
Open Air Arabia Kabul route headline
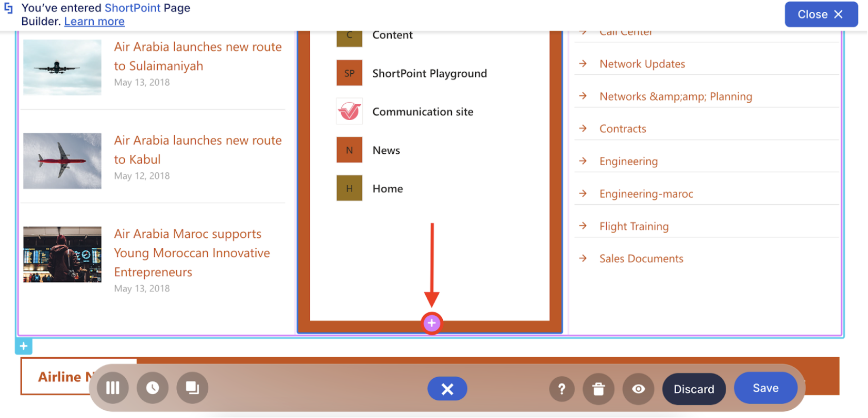tap(198, 150)
